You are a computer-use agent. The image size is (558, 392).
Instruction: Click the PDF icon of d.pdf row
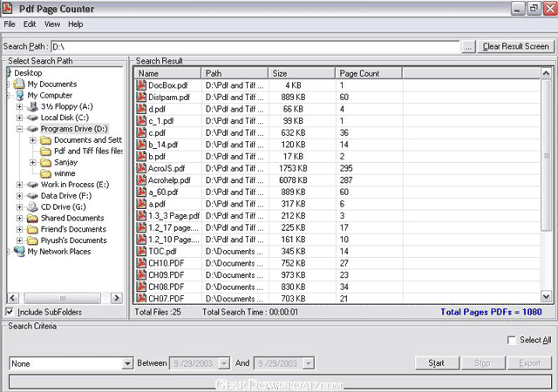click(x=141, y=109)
